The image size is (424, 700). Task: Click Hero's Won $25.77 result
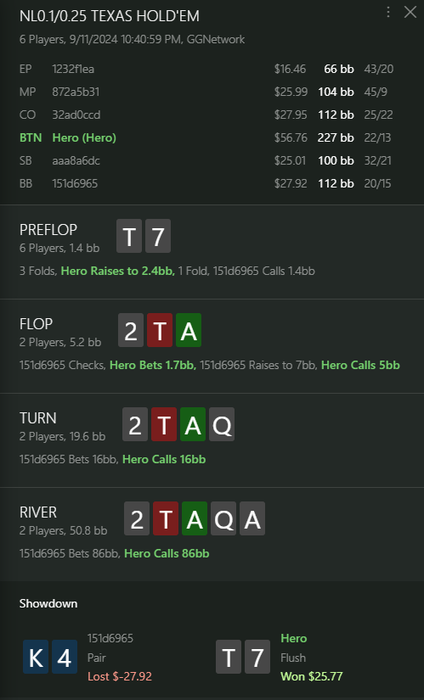click(x=312, y=676)
